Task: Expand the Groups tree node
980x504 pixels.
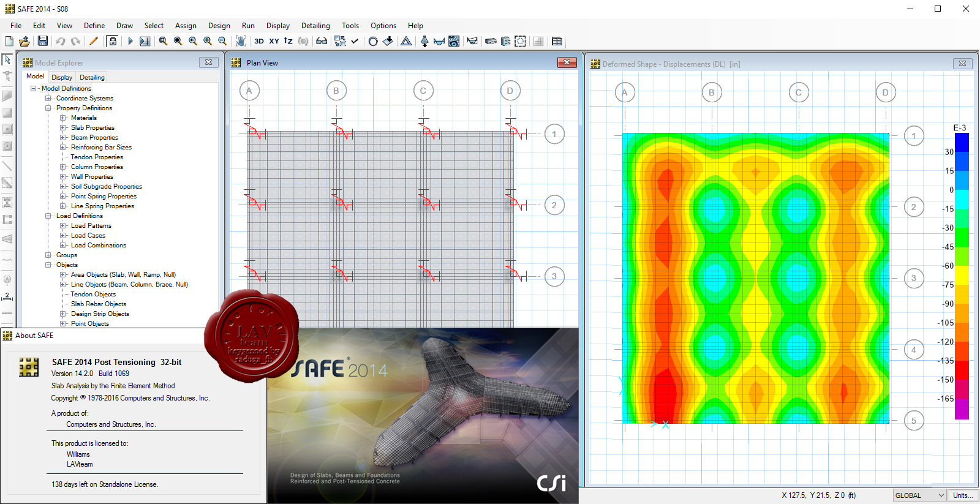Action: point(48,255)
